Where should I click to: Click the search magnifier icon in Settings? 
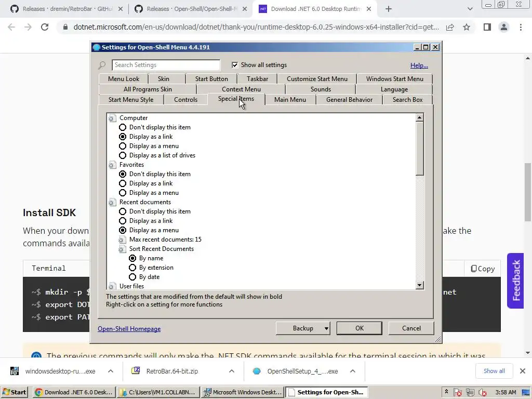102,65
